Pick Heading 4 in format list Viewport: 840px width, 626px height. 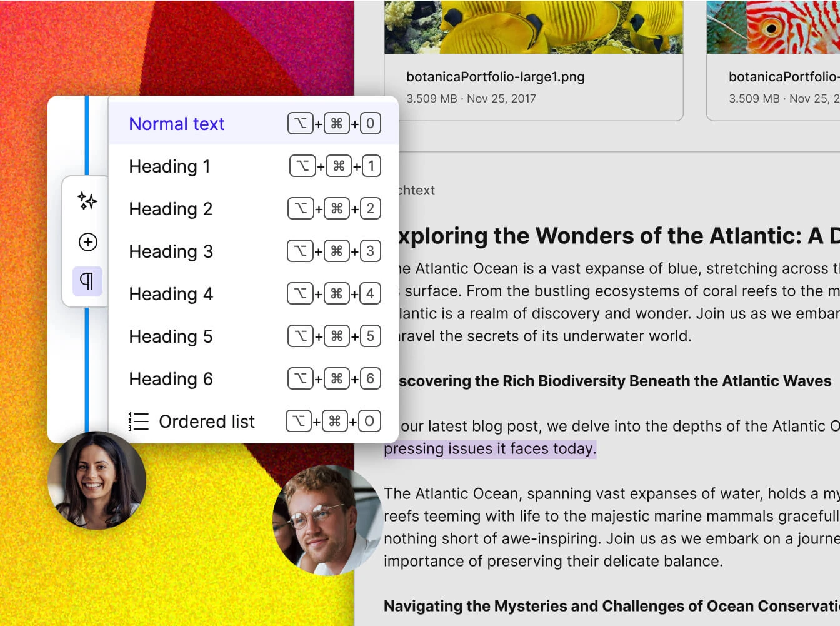171,294
